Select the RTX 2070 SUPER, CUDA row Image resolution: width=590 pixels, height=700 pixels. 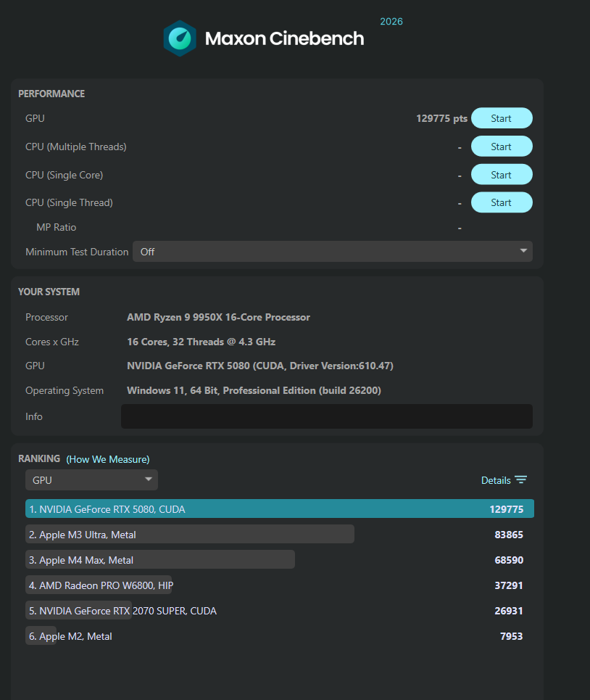[280, 611]
